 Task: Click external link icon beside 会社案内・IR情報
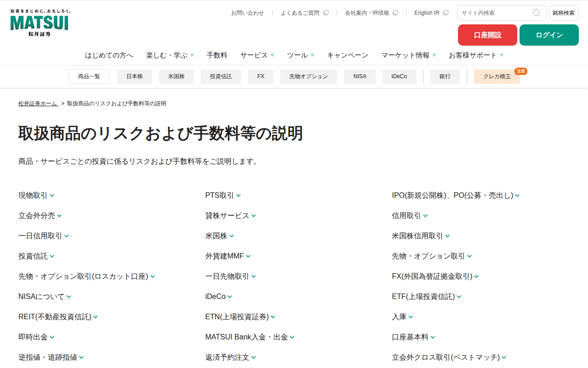coord(395,13)
